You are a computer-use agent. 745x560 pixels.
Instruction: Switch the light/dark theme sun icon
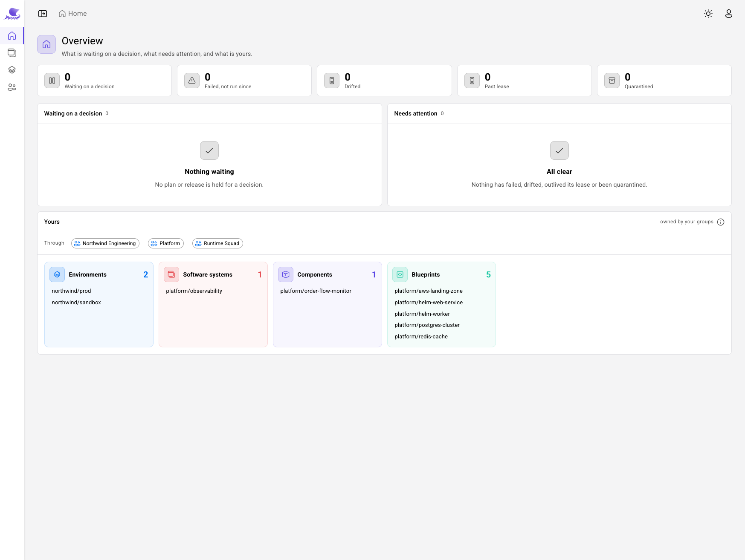708,14
